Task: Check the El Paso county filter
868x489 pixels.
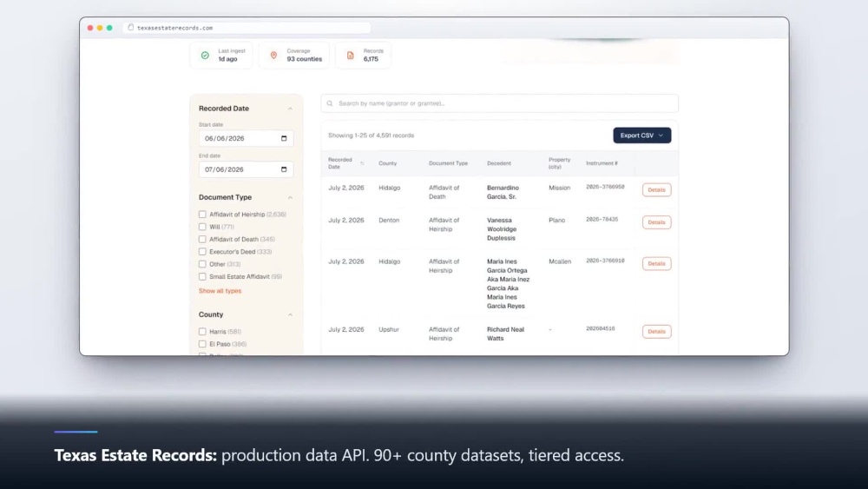Action: click(x=202, y=344)
